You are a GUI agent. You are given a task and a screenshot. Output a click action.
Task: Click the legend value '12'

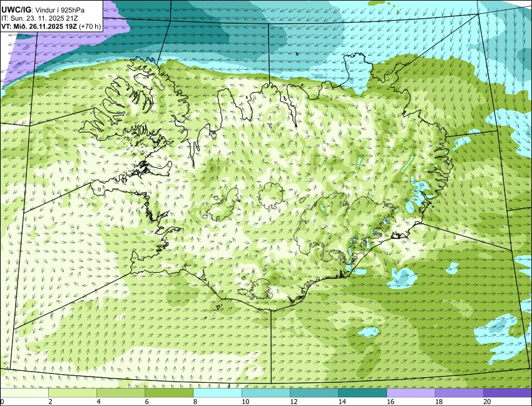tap(294, 402)
